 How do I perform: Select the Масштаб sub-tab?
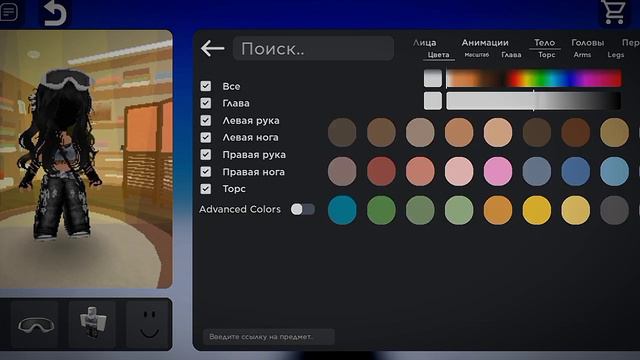(476, 55)
